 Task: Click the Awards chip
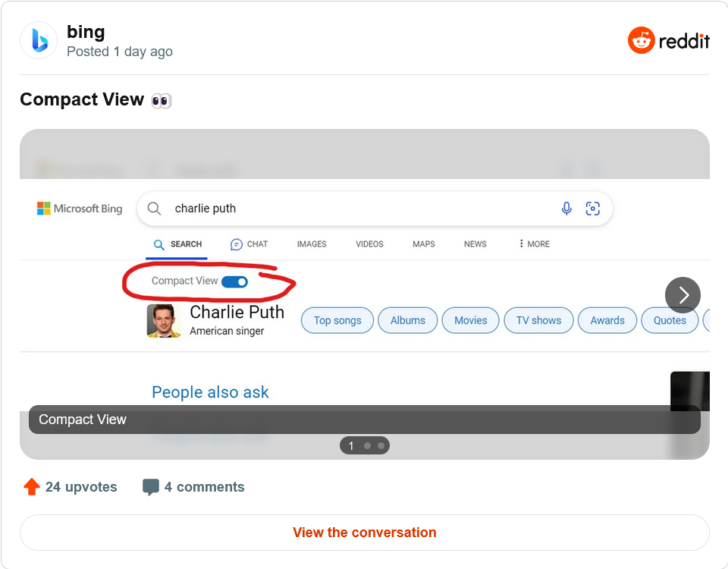coord(607,320)
